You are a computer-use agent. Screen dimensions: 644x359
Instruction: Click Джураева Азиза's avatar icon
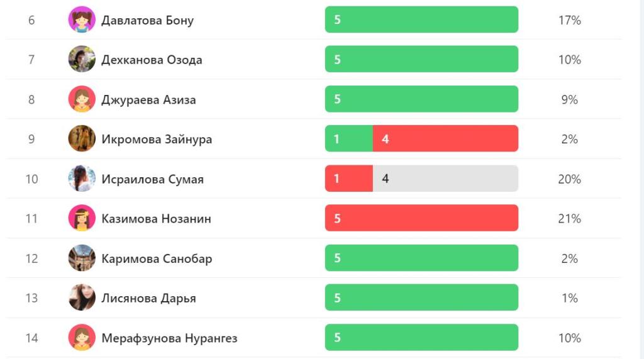click(82, 99)
